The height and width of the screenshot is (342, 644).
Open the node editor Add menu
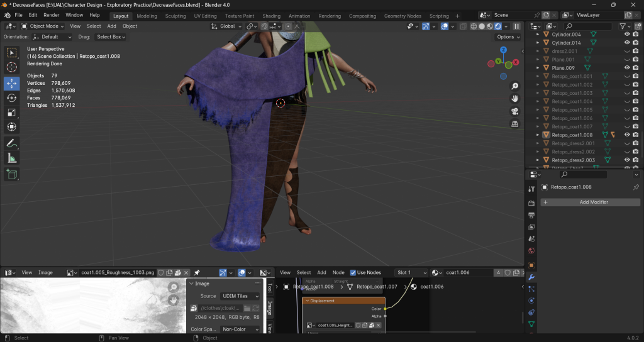321,273
